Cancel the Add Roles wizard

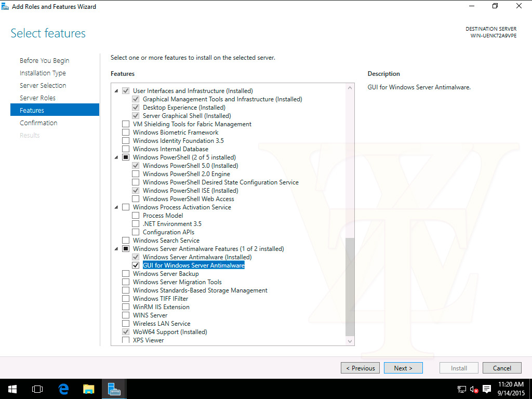tap(502, 368)
